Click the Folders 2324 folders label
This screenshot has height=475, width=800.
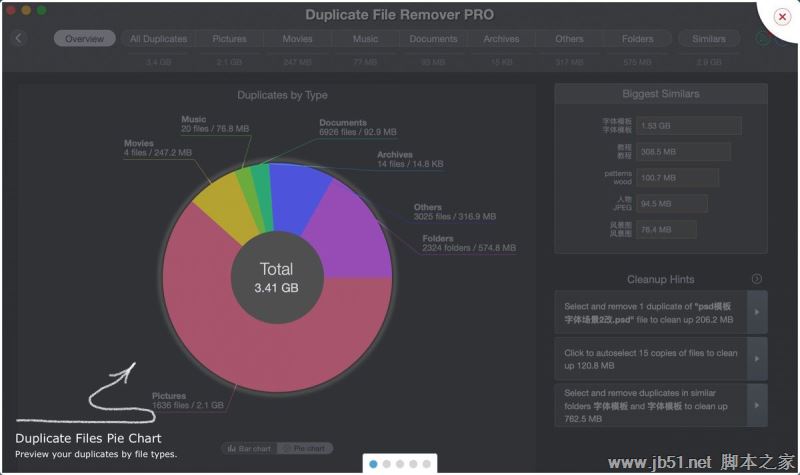tap(469, 243)
